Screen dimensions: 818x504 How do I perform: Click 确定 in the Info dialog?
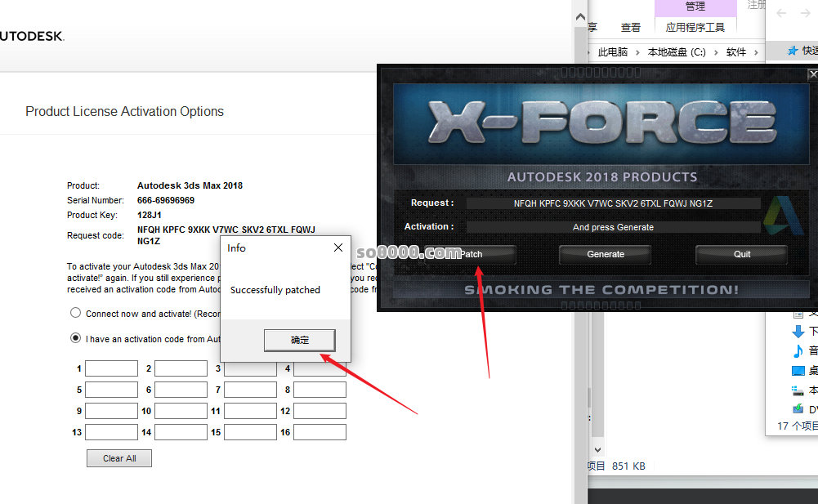point(300,340)
